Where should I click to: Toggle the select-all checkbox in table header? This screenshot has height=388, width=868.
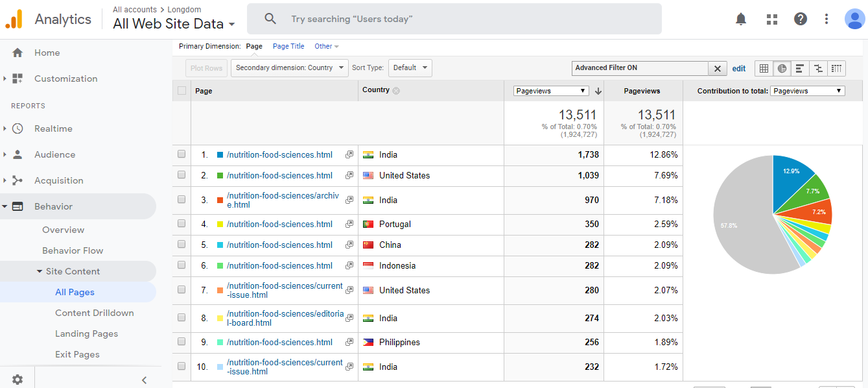[x=182, y=91]
